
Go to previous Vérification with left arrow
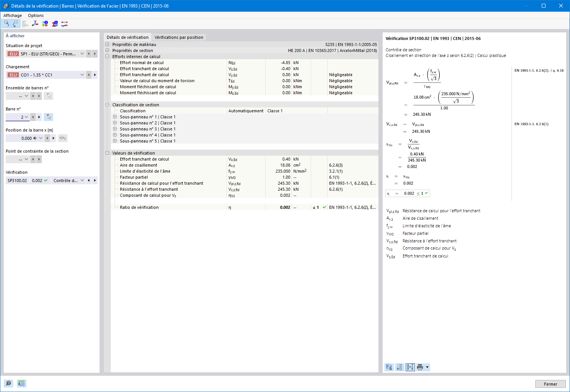[89, 181]
